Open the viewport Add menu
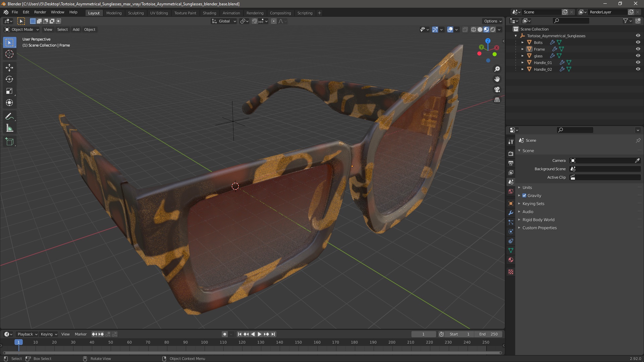Viewport: 644px width, 362px height. tap(76, 29)
